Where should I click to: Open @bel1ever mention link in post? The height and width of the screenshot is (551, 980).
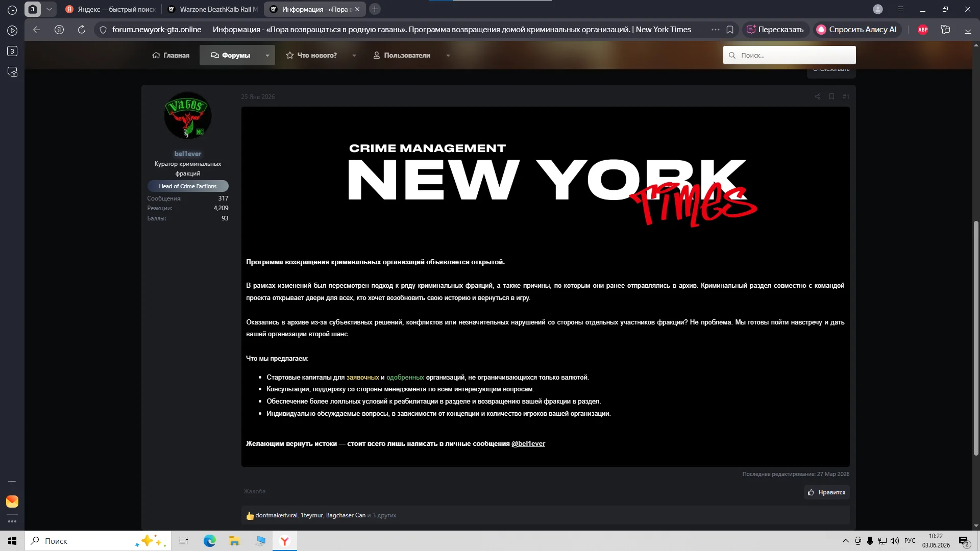pyautogui.click(x=528, y=444)
